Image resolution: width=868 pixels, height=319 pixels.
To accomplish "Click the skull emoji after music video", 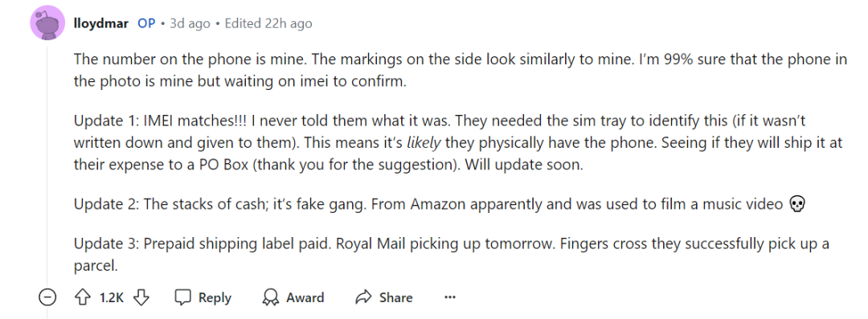I will (795, 204).
